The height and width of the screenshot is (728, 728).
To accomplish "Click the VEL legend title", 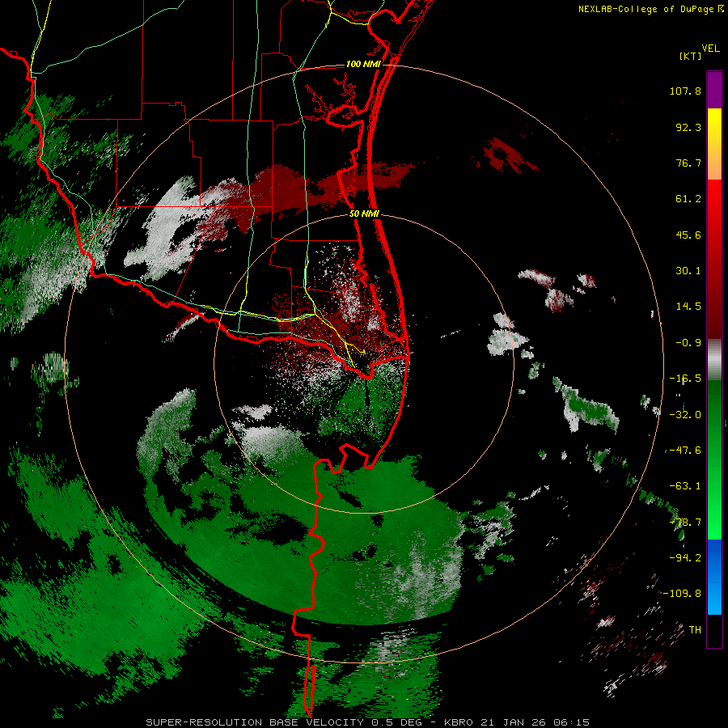I will tap(710, 49).
